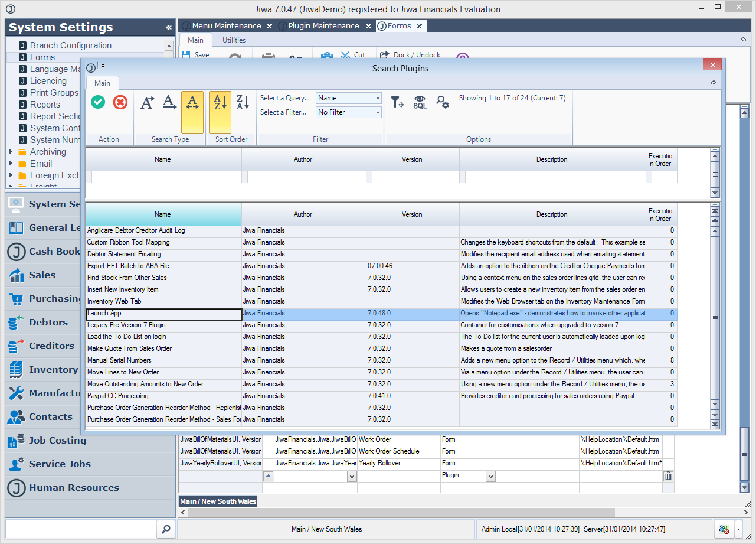Switch to the Plugin Maintenance tab
Image resolution: width=756 pixels, height=544 pixels.
pos(323,26)
